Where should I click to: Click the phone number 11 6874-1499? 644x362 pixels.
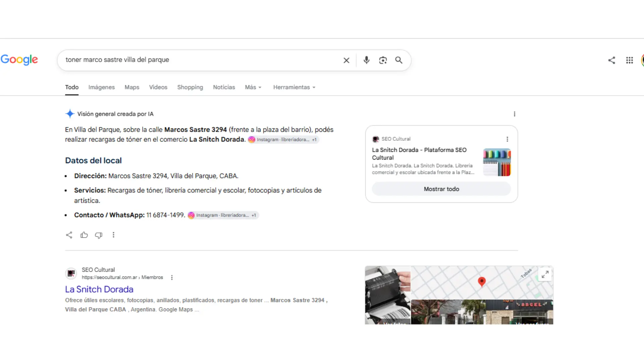(x=165, y=215)
